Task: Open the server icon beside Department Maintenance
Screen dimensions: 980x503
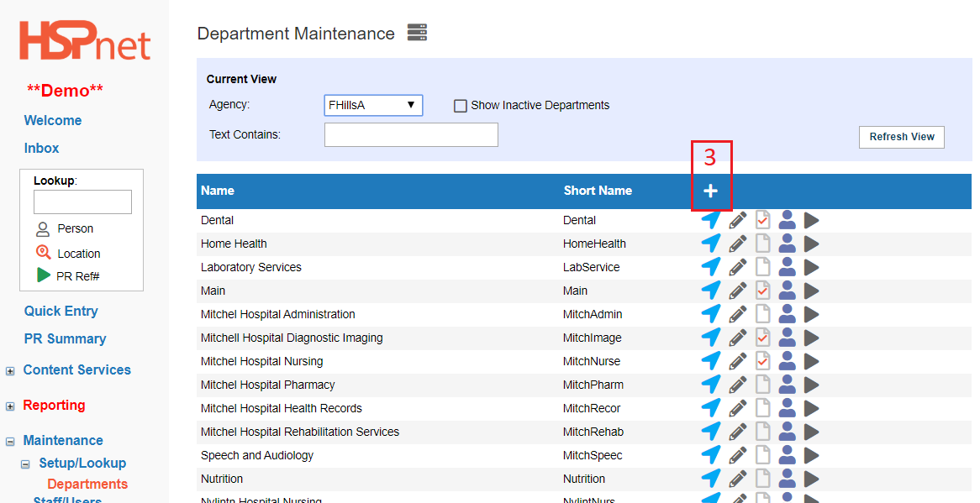Action: pyautogui.click(x=417, y=33)
